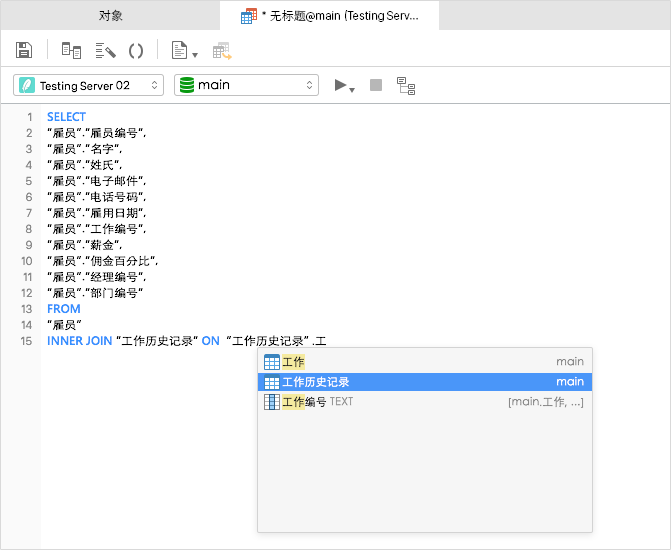Click the Stop square button

[x=376, y=85]
